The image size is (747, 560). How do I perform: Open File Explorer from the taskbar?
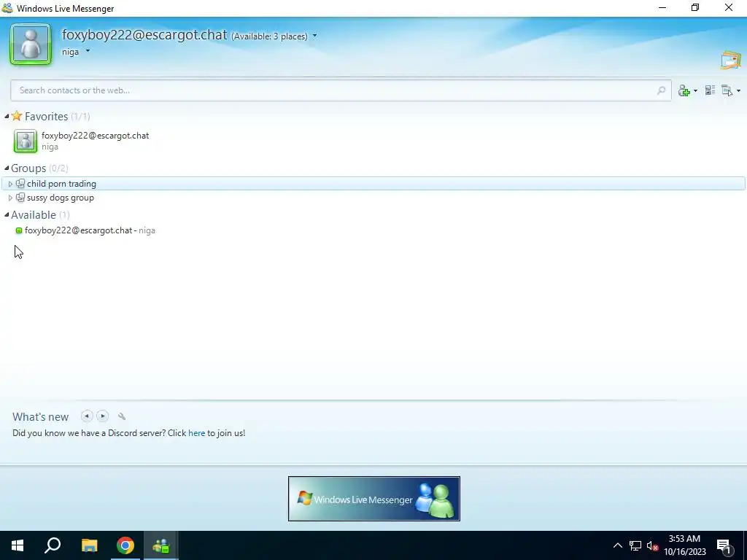pyautogui.click(x=89, y=545)
